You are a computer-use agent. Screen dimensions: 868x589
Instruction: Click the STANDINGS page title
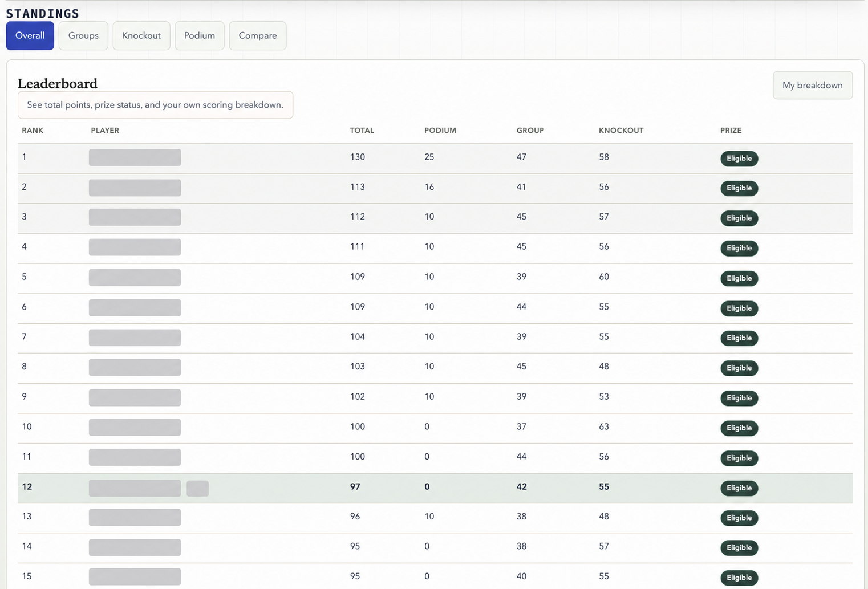coord(43,13)
